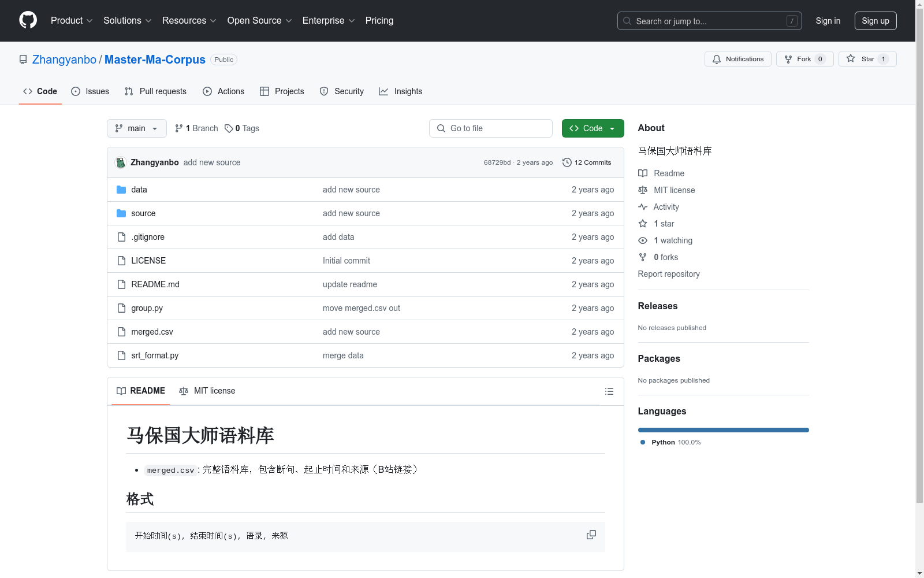Open the data folder

139,190
